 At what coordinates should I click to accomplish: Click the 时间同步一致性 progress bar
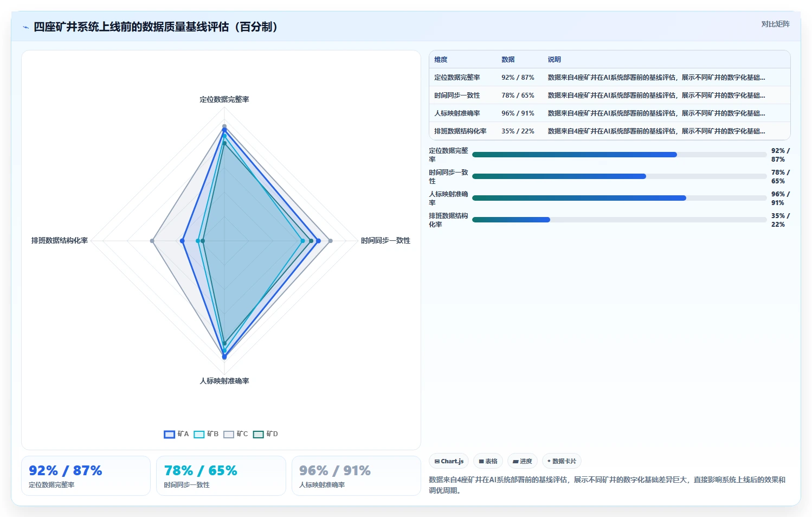pos(619,176)
